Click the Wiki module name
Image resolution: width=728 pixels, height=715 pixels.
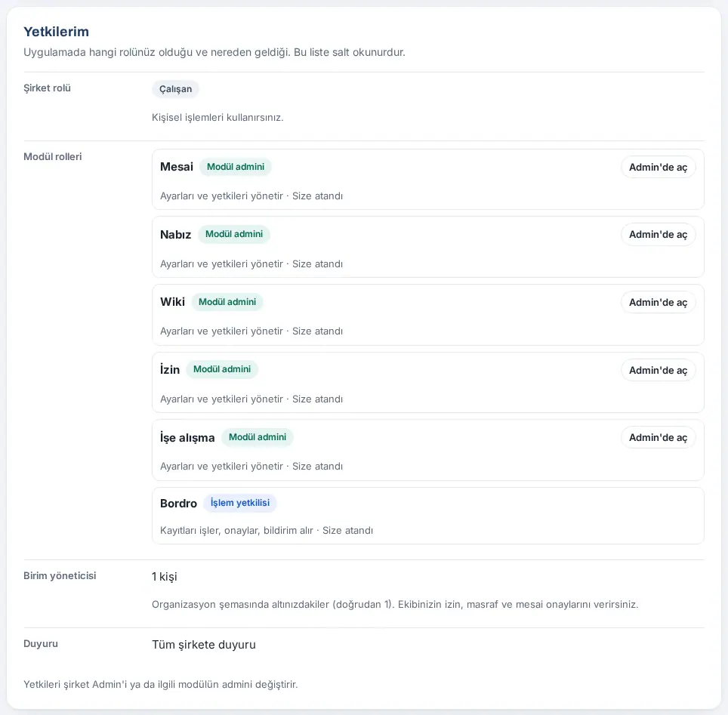coord(172,302)
